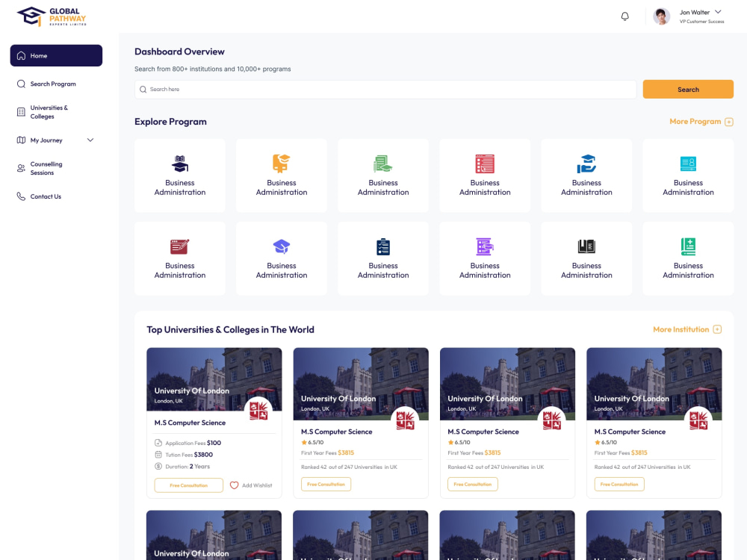Expand the My Journey chevron arrow
Image resolution: width=747 pixels, height=560 pixels.
click(90, 140)
